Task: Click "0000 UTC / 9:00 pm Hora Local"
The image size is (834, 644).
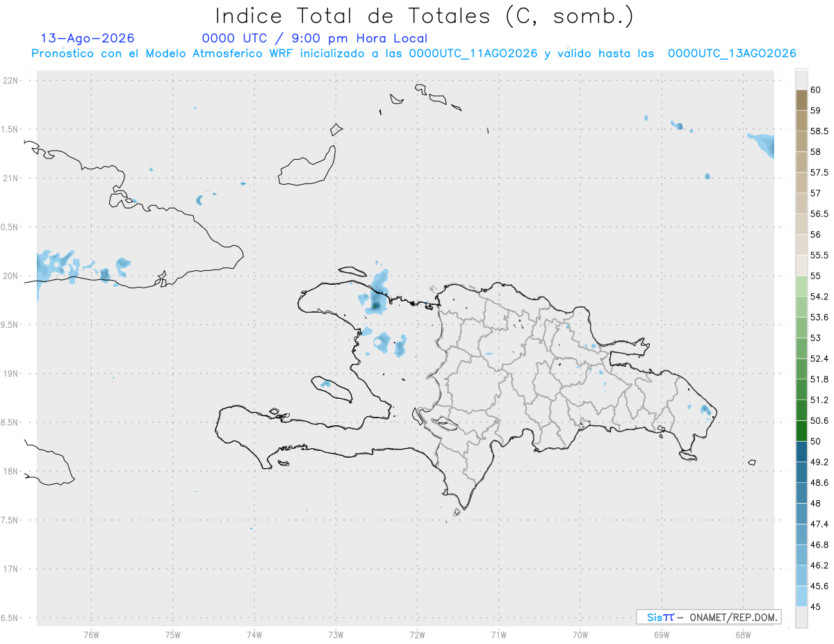Action: [315, 38]
